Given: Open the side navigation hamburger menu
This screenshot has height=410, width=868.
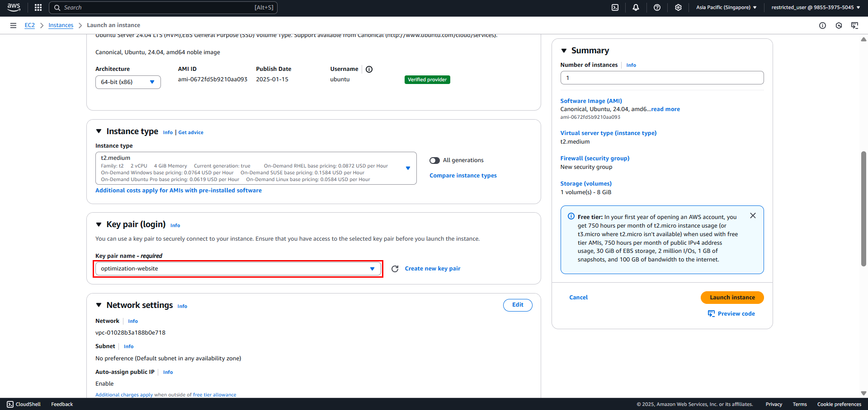Looking at the screenshot, I should 13,25.
